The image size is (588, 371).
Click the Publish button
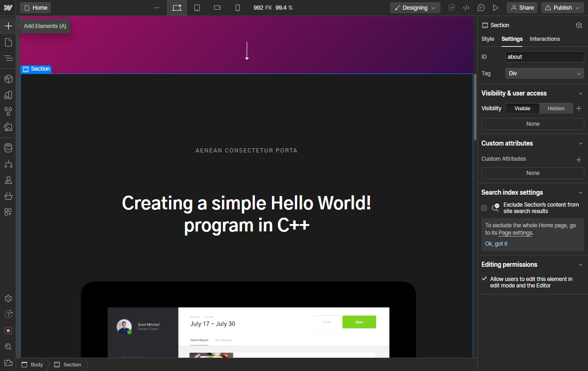click(562, 8)
